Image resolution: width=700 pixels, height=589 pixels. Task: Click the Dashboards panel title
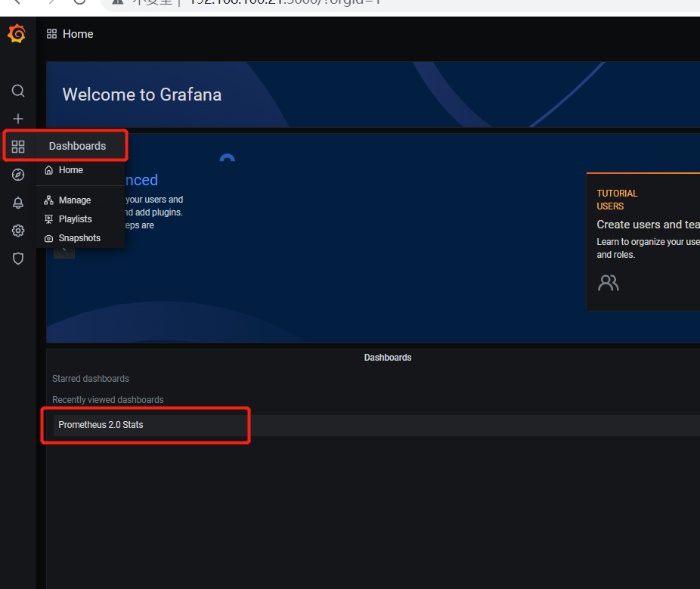click(x=388, y=358)
